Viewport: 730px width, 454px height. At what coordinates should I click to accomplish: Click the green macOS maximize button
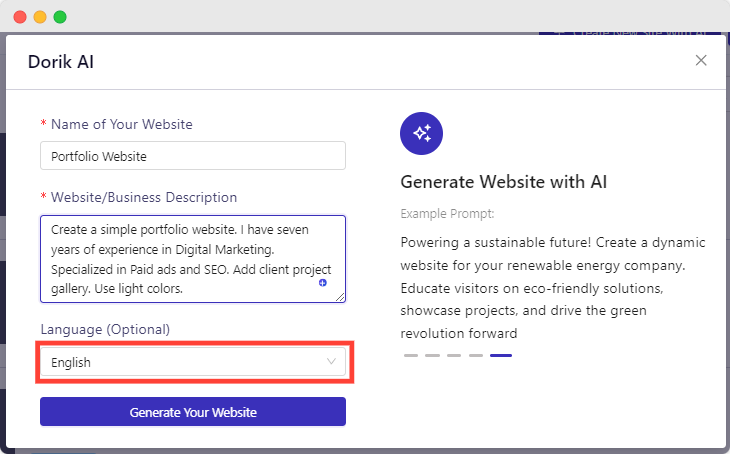coord(60,17)
